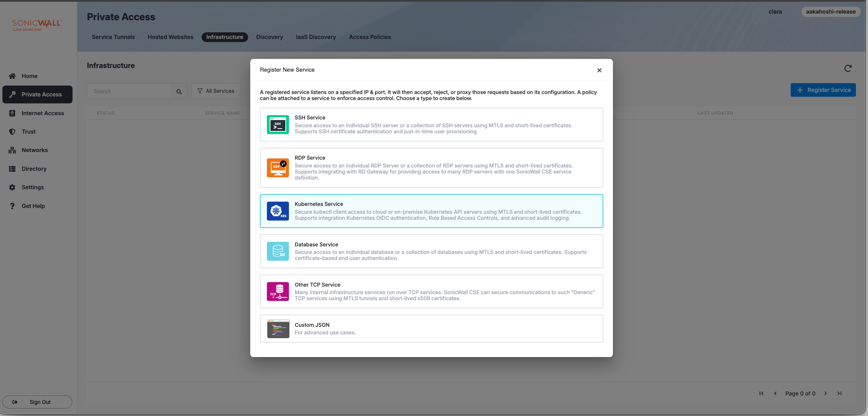Select the Custom JSON code icon

click(x=278, y=329)
